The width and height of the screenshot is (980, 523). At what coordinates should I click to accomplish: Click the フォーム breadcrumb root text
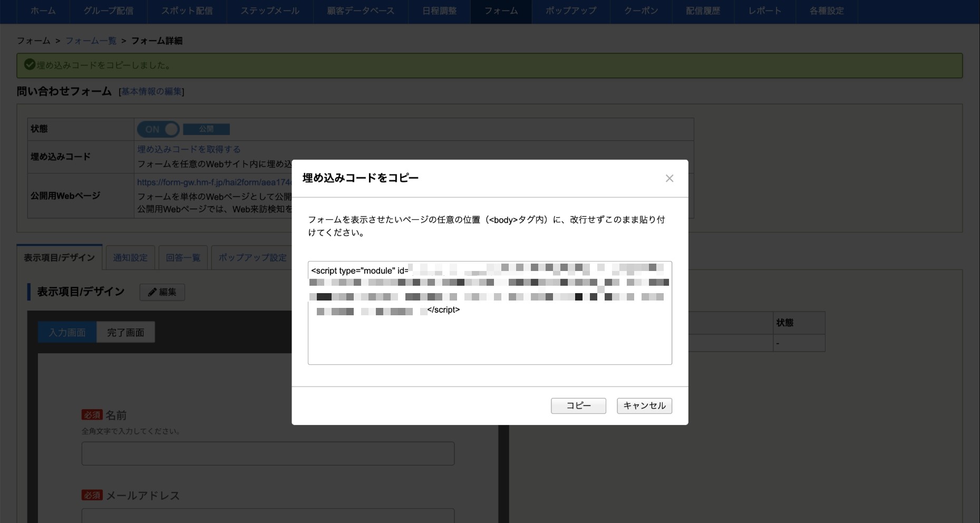pos(34,41)
